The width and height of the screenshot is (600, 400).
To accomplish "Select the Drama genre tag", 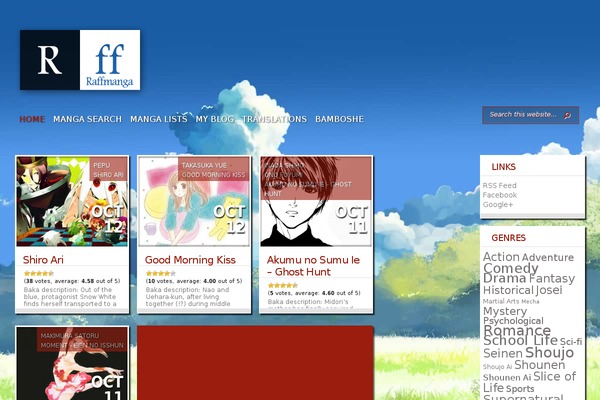I will pyautogui.click(x=505, y=278).
